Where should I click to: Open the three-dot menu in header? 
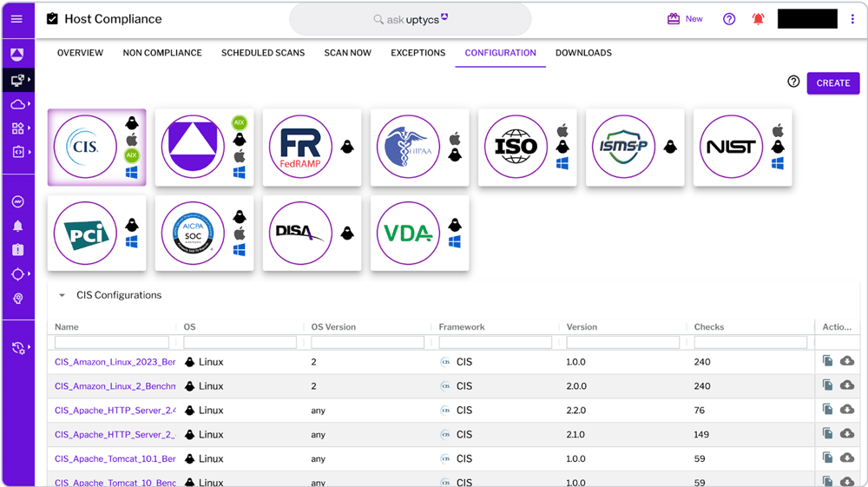[852, 19]
